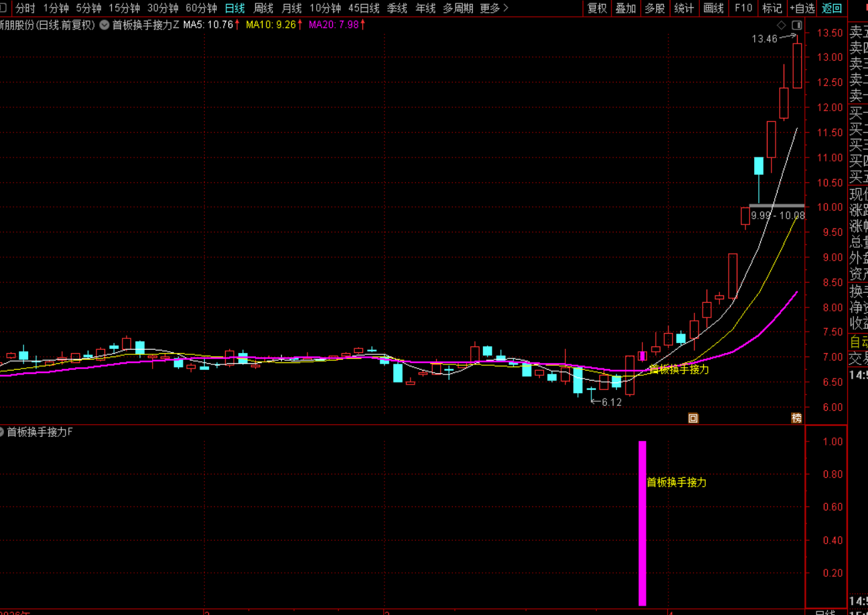This screenshot has width=868, height=615.
Task: Click the last red candlestick near 13.46
Action: pos(797,66)
